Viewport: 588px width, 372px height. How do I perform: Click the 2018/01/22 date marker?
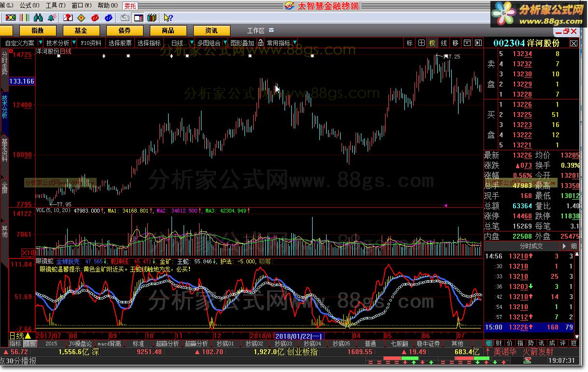(299, 336)
